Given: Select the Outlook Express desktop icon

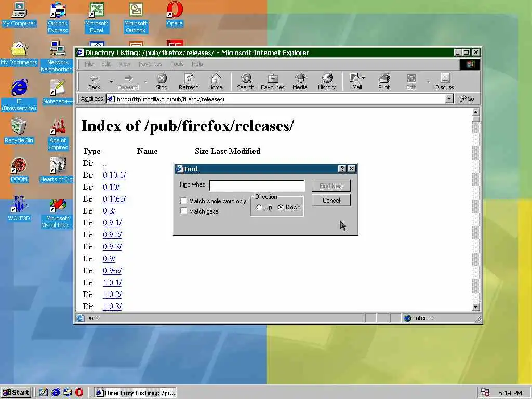Looking at the screenshot, I should [x=58, y=18].
